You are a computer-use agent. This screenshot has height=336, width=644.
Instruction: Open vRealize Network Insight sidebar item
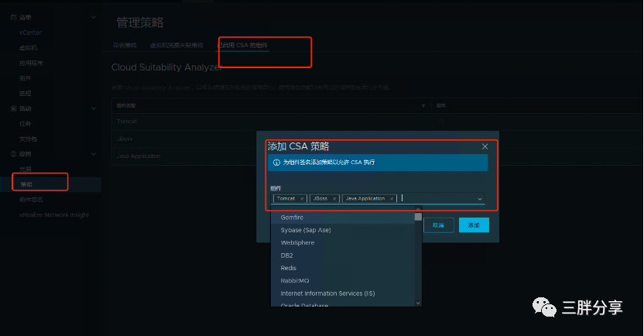[x=54, y=214]
